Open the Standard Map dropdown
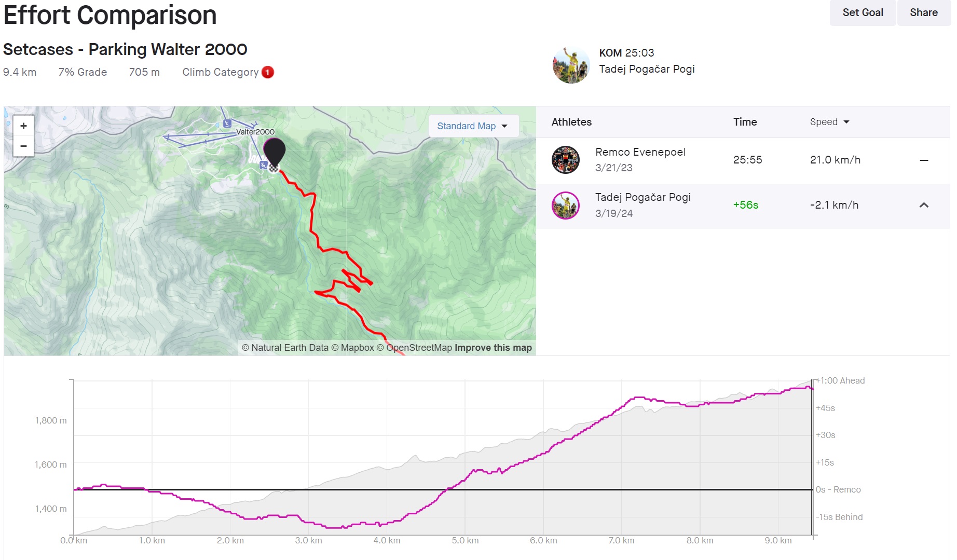This screenshot has height=560, width=957. tap(473, 126)
